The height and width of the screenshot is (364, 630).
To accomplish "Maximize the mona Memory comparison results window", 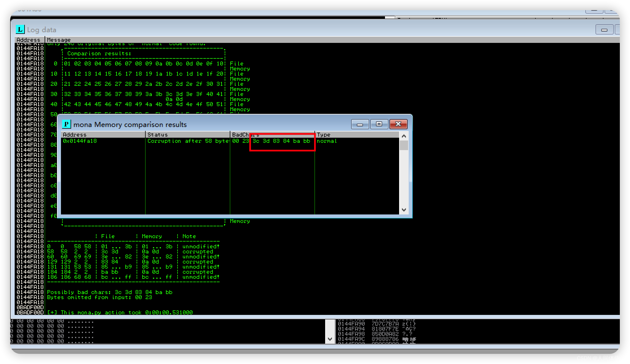I will (379, 124).
